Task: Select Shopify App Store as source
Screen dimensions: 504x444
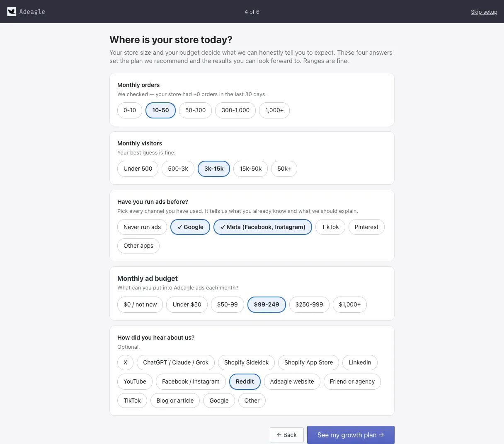Action: pos(308,362)
